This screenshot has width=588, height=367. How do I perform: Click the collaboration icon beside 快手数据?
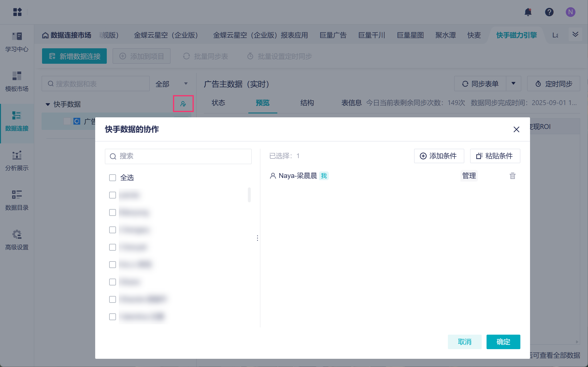[x=183, y=104]
